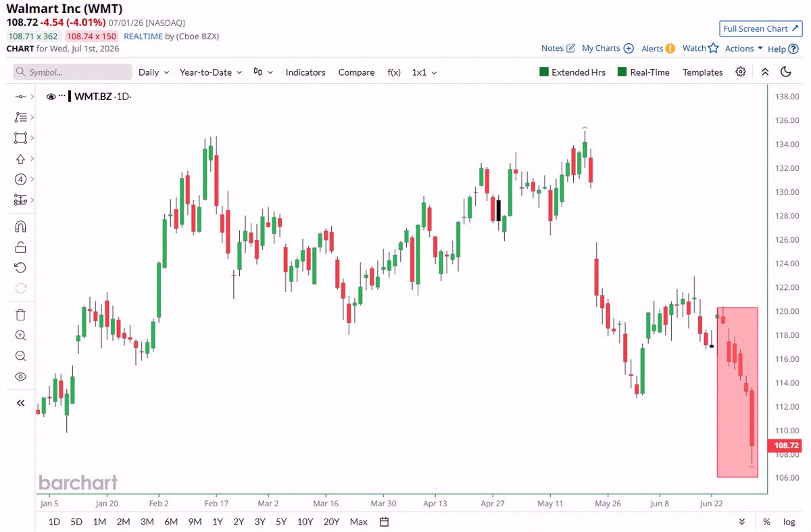Click the unlocked padlock drawings icon

click(x=20, y=247)
